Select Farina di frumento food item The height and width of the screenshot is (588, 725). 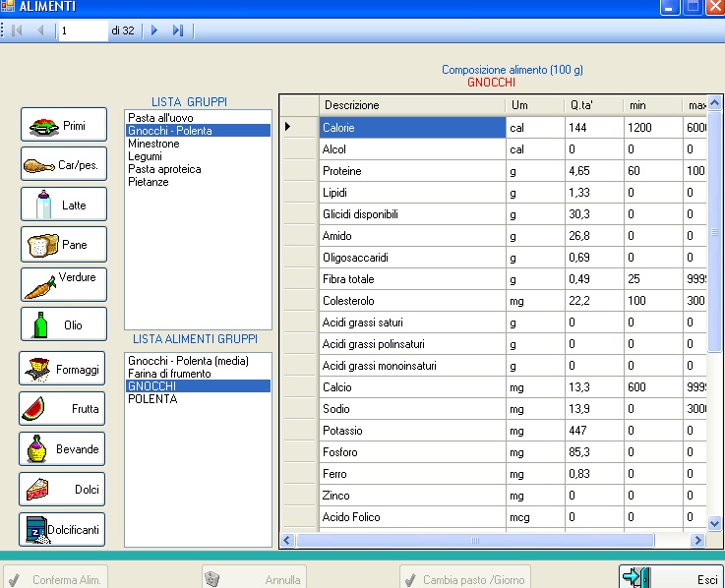pos(198,373)
